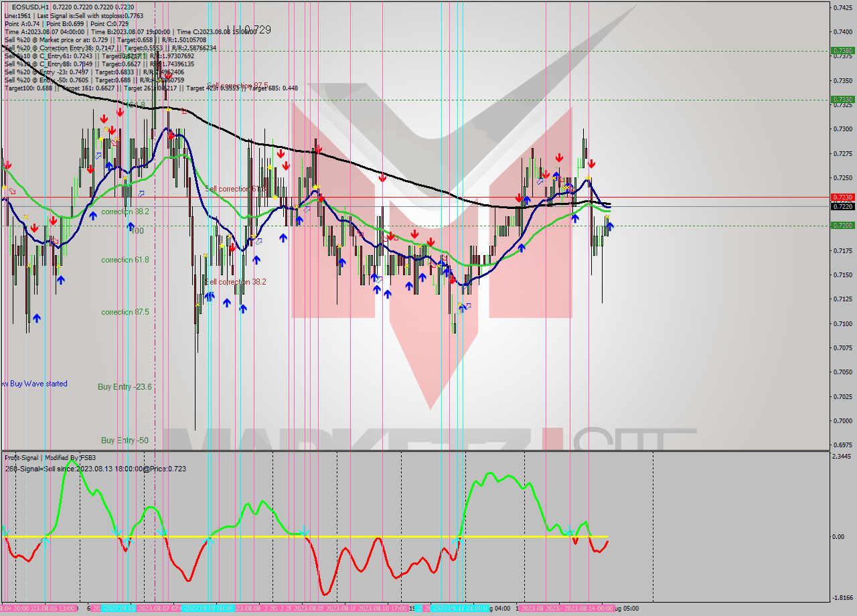Click the green 0.7380 price tag
The image size is (857, 616).
point(842,50)
